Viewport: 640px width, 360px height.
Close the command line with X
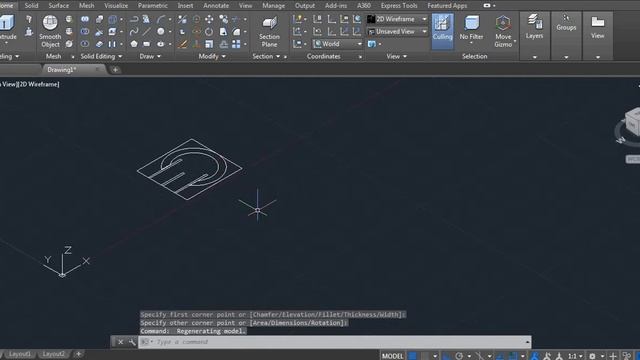tap(120, 342)
